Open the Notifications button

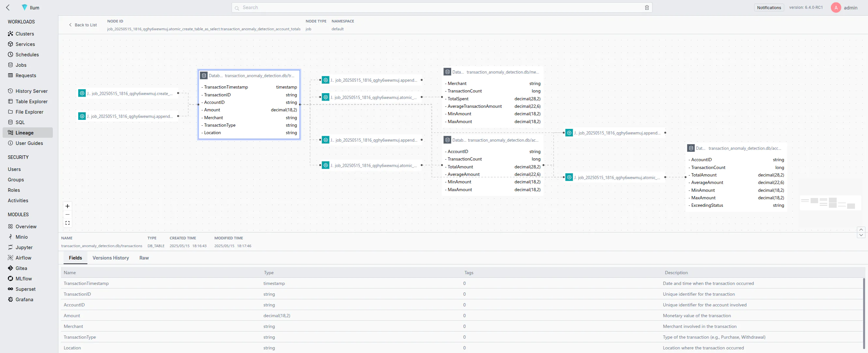click(x=769, y=7)
